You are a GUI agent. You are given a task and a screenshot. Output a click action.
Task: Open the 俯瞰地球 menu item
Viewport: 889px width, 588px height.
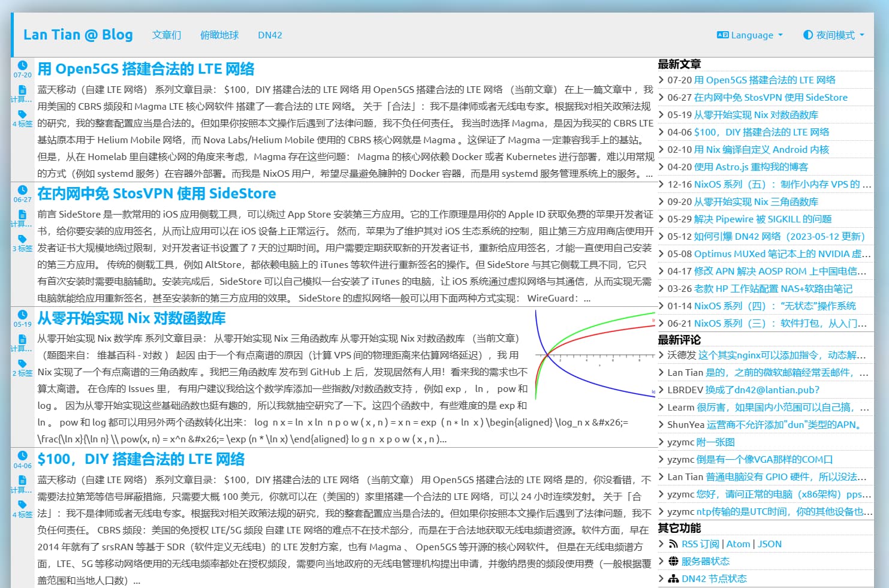(x=219, y=35)
